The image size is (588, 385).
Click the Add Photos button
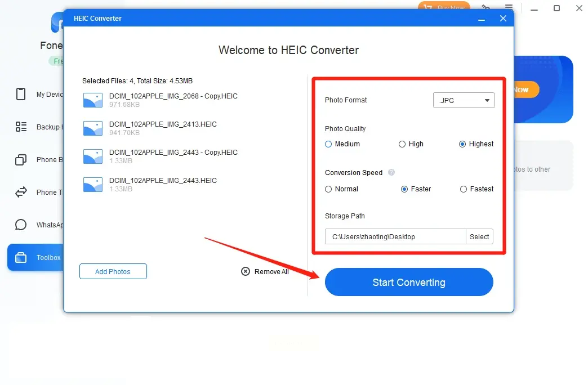113,271
